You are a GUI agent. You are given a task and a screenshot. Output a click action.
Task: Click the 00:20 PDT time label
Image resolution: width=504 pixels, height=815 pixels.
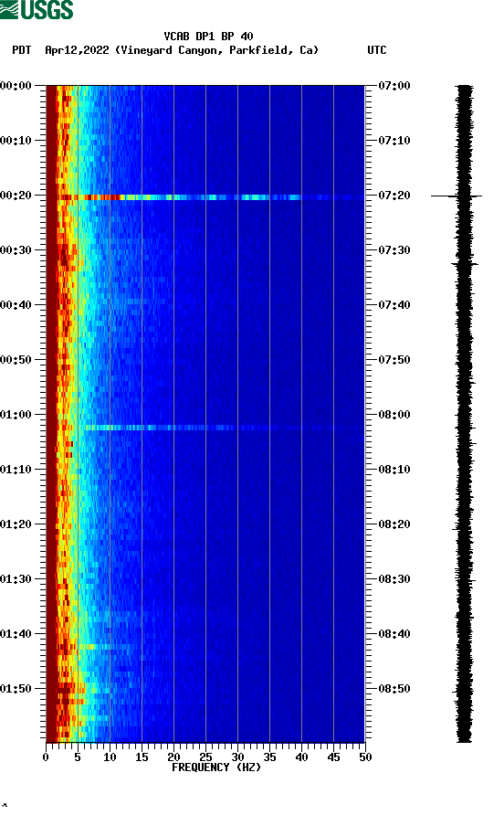point(16,196)
